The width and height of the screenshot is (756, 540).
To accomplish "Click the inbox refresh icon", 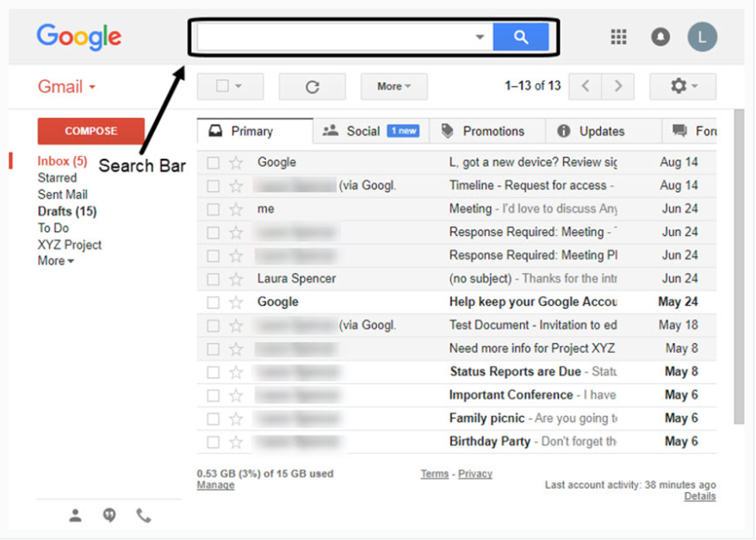I will coord(312,86).
